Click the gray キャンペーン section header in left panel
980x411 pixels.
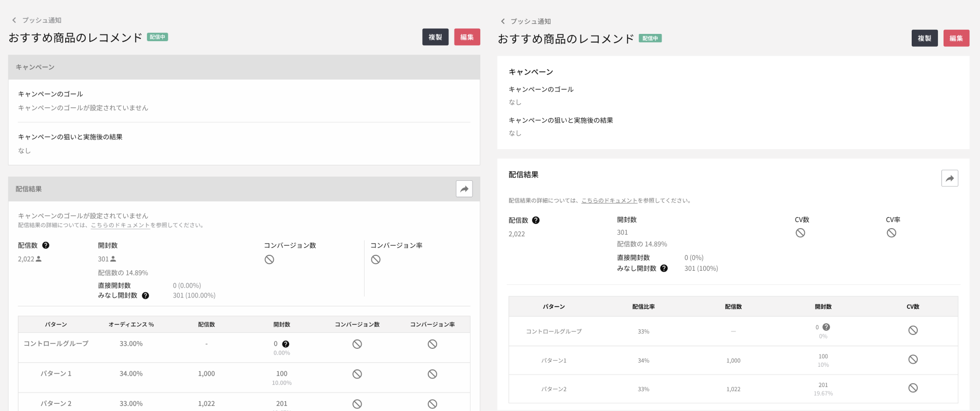click(x=244, y=67)
